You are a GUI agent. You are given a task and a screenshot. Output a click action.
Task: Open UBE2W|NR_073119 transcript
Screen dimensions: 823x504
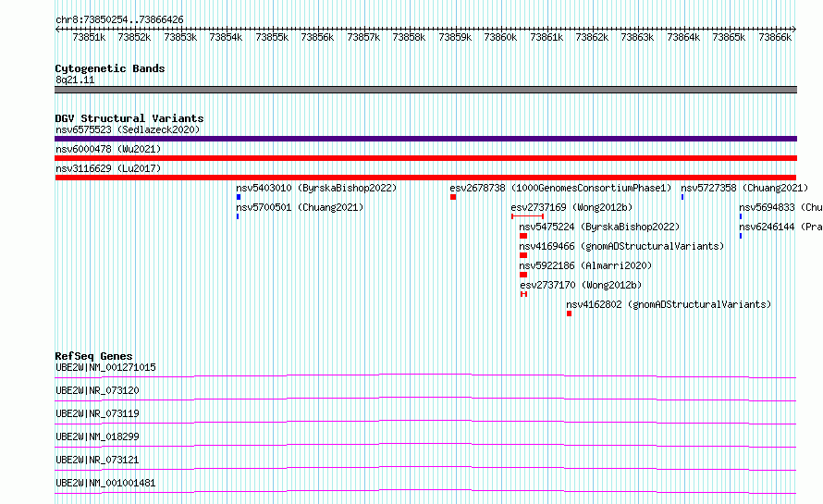coord(97,413)
